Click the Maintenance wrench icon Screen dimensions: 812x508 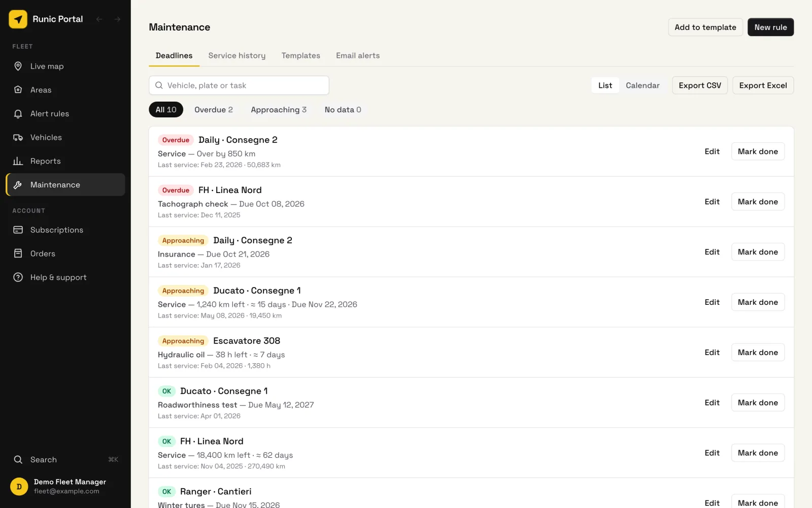(18, 185)
